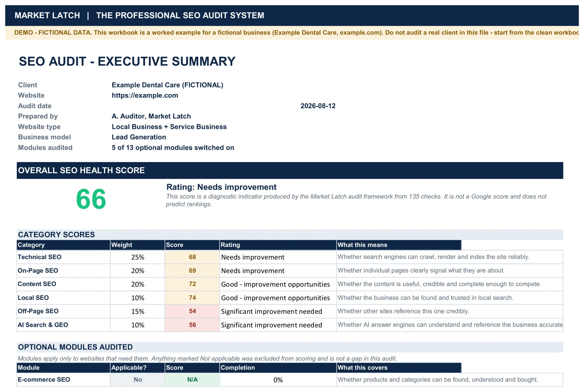This screenshot has width=584, height=392.
Task: Select the 'Rating: Needs improvement' heading
Action: (222, 187)
